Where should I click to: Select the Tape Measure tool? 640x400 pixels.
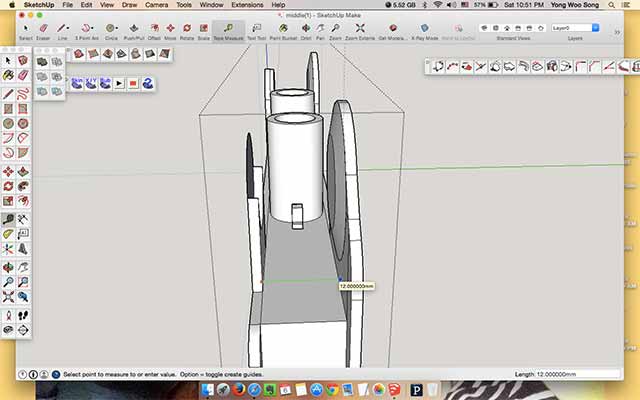click(x=228, y=31)
